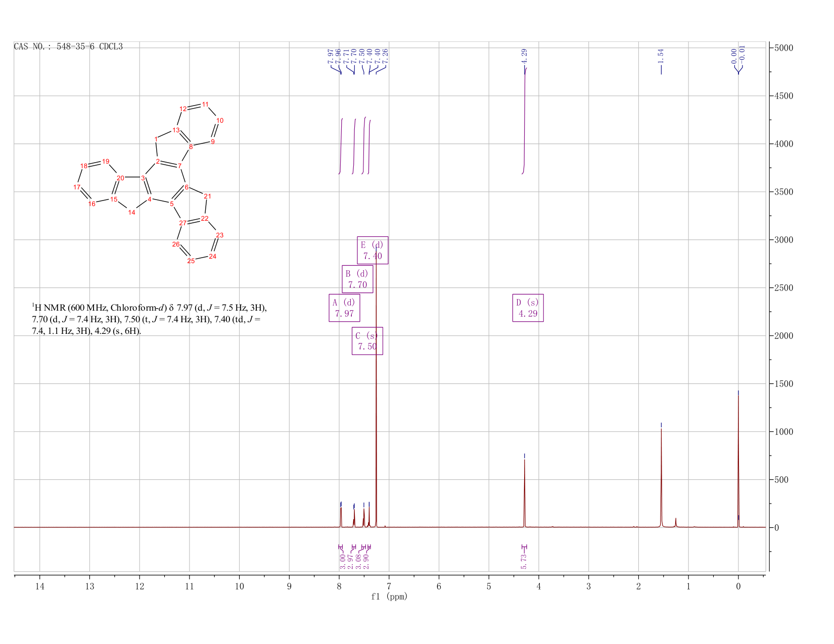Select multiplet box B (d) 7.70
Screen dimensions: 834x644
pyautogui.click(x=357, y=279)
